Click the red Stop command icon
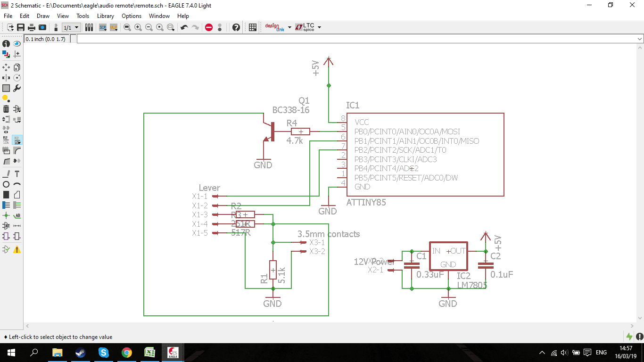 pyautogui.click(x=209, y=27)
